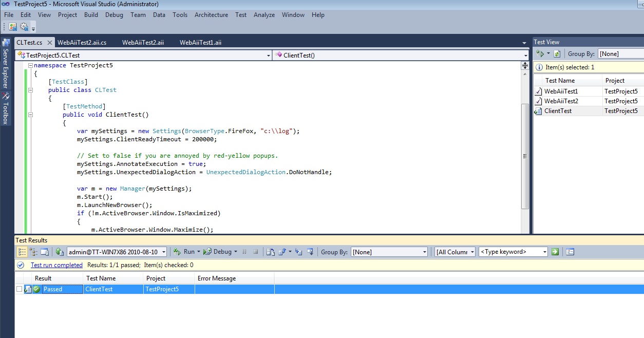Open the ClientTest() member dropdown
This screenshot has height=338, width=644.
point(525,55)
